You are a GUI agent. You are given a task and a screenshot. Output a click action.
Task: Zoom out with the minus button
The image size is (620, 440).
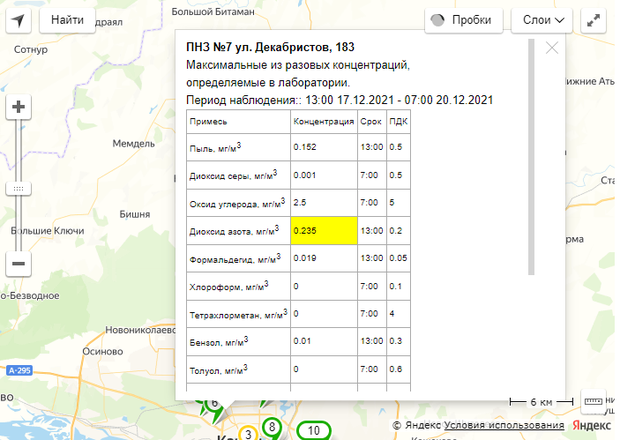tap(20, 264)
